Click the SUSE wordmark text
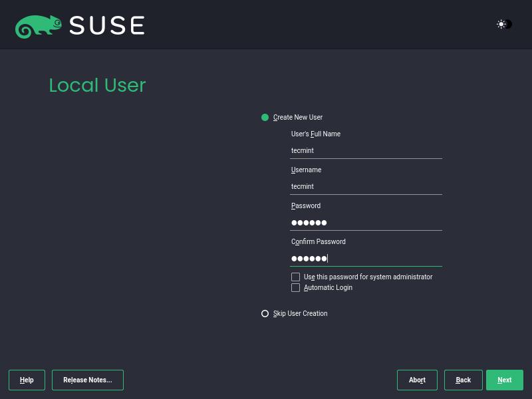Screen dimensions: 532x399 107,25
